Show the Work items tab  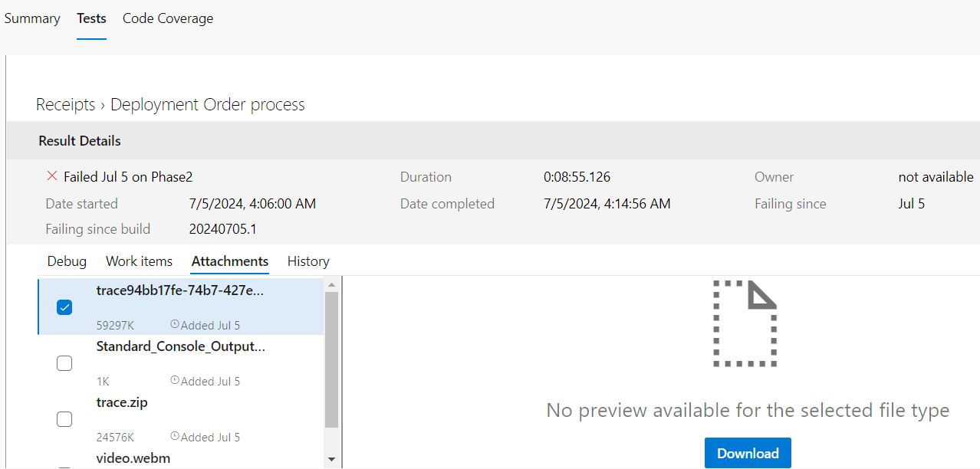coord(139,261)
